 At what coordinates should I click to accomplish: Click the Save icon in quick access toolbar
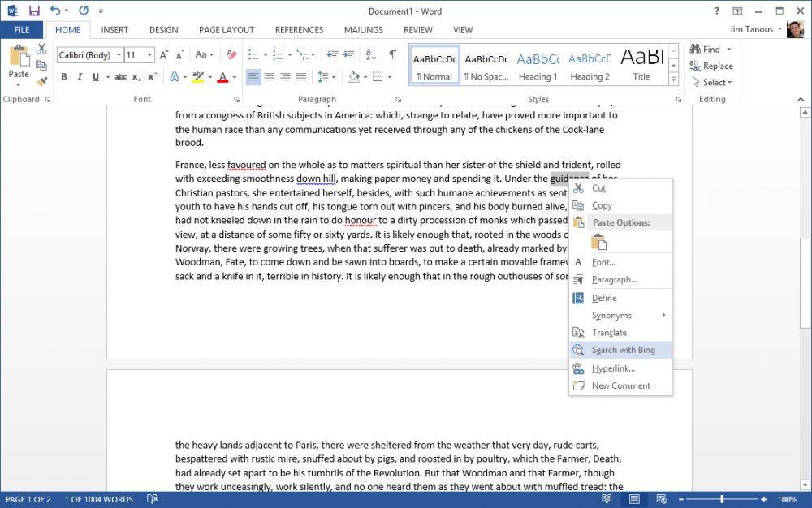(33, 11)
